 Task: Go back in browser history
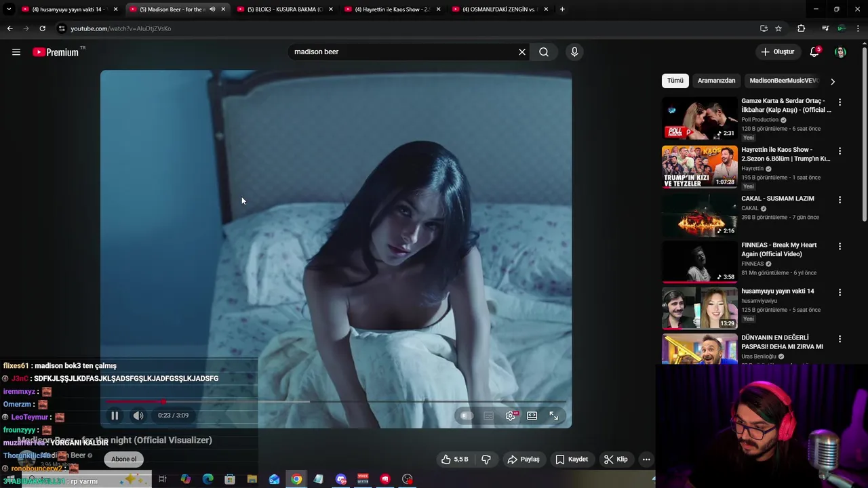[9, 28]
